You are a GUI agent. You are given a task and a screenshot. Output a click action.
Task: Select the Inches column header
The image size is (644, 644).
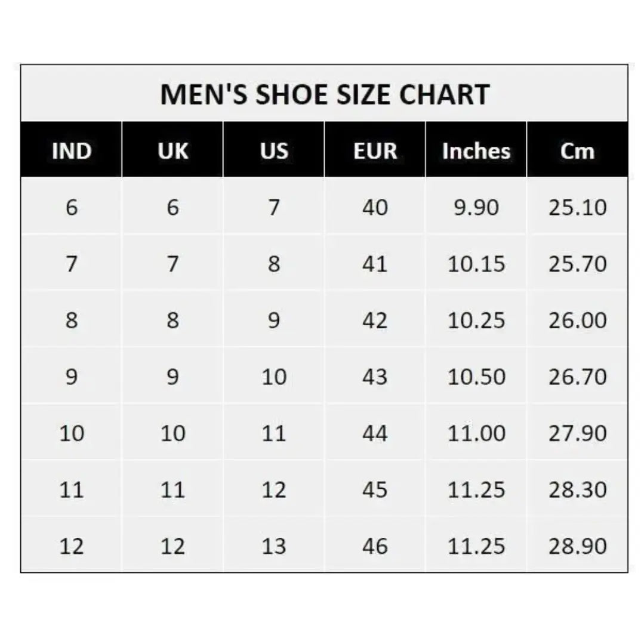coord(476,151)
